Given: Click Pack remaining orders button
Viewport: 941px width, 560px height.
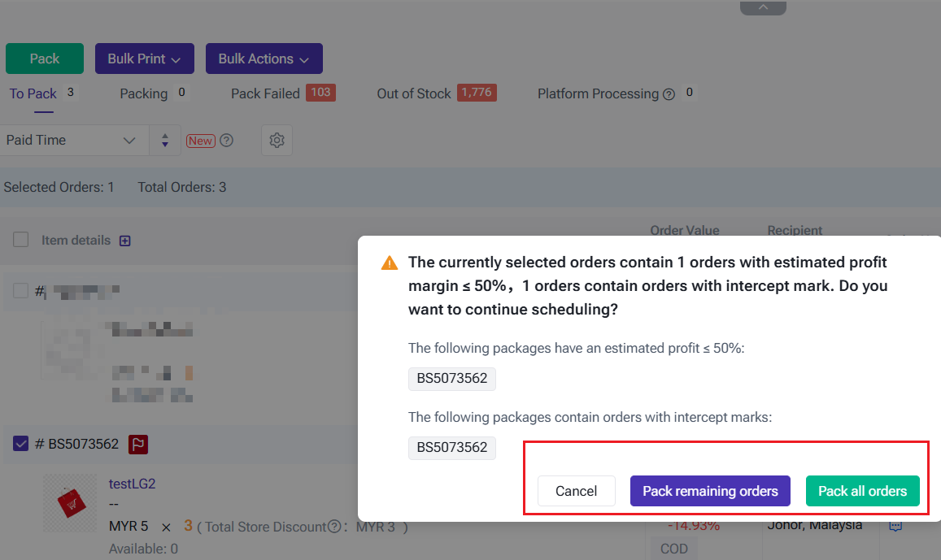Looking at the screenshot, I should pos(710,491).
